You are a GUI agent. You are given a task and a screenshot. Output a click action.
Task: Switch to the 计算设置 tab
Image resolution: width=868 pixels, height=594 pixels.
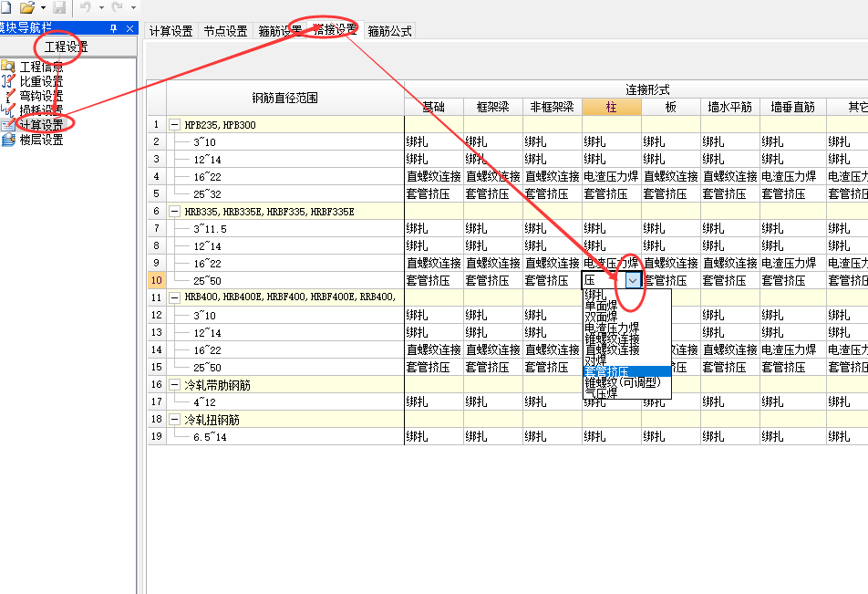[171, 31]
